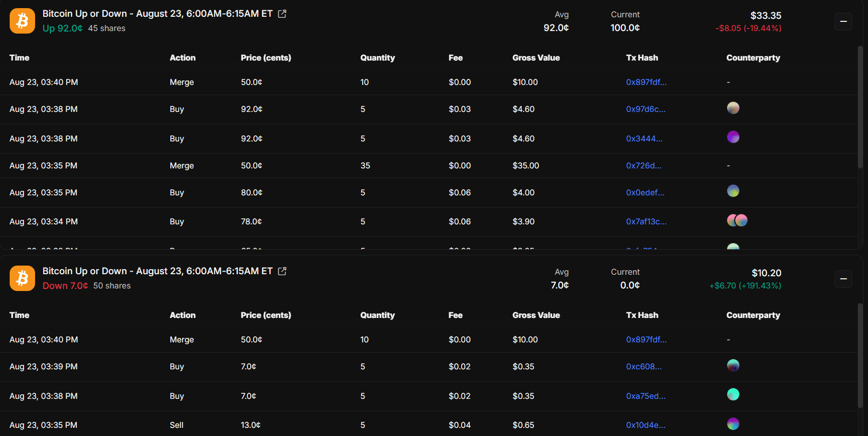Collapse the Down 7.0¢ position panel
868x436 pixels.
(843, 279)
